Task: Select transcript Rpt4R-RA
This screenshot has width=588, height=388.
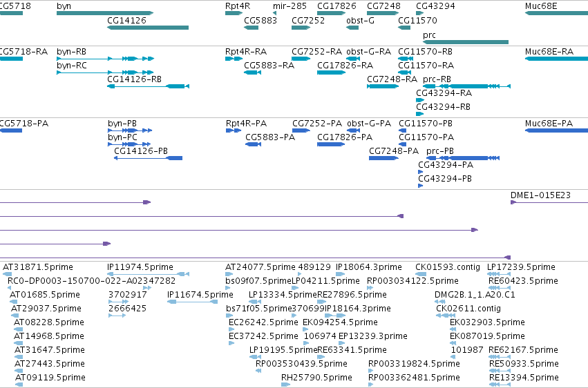Action: point(234,59)
